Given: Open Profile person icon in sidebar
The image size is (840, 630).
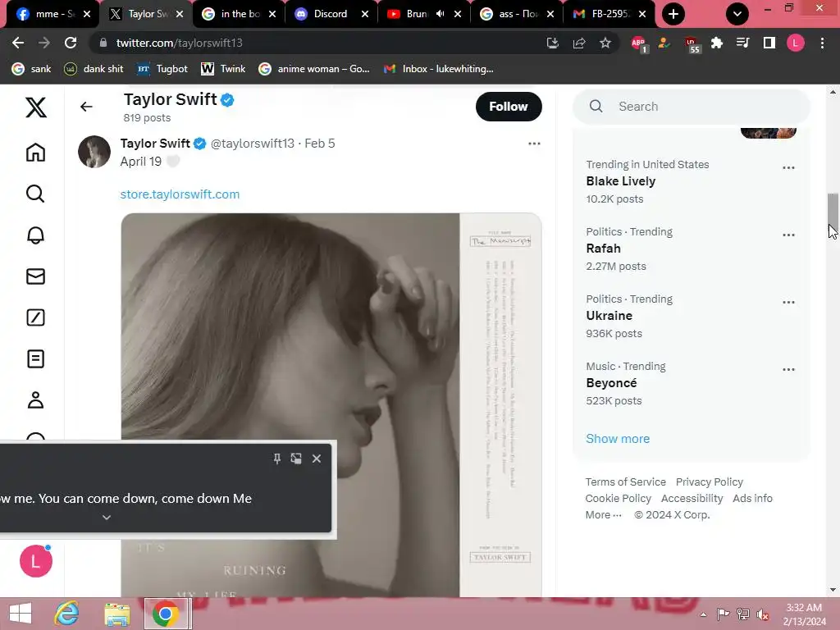Looking at the screenshot, I should point(36,400).
